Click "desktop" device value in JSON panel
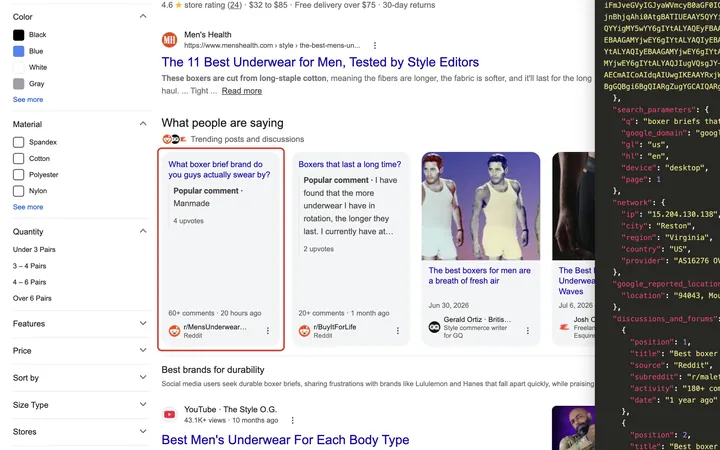This screenshot has width=720, height=450. pos(686,168)
